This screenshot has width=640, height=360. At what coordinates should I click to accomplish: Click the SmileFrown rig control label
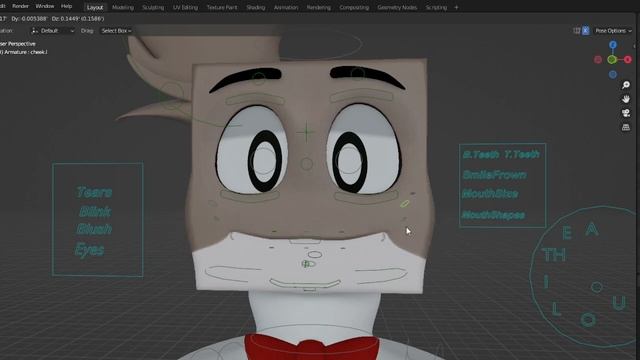(494, 175)
